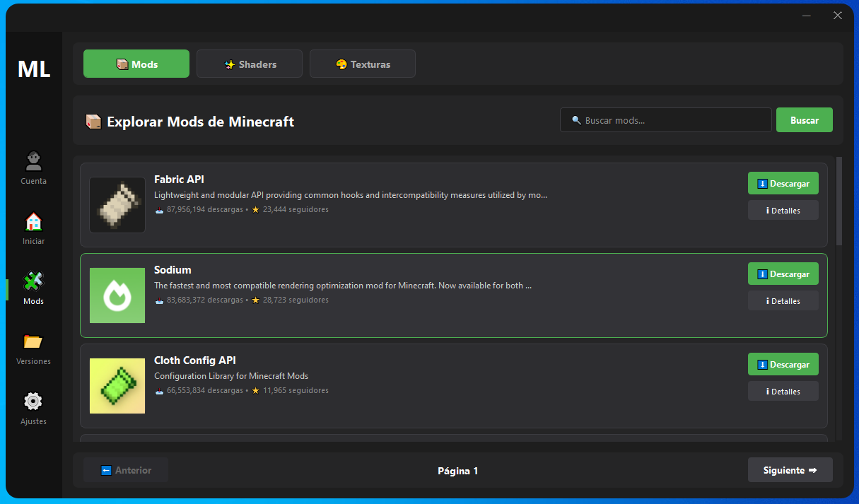
Task: Open the Ajustes gear icon
Action: pyautogui.click(x=33, y=401)
